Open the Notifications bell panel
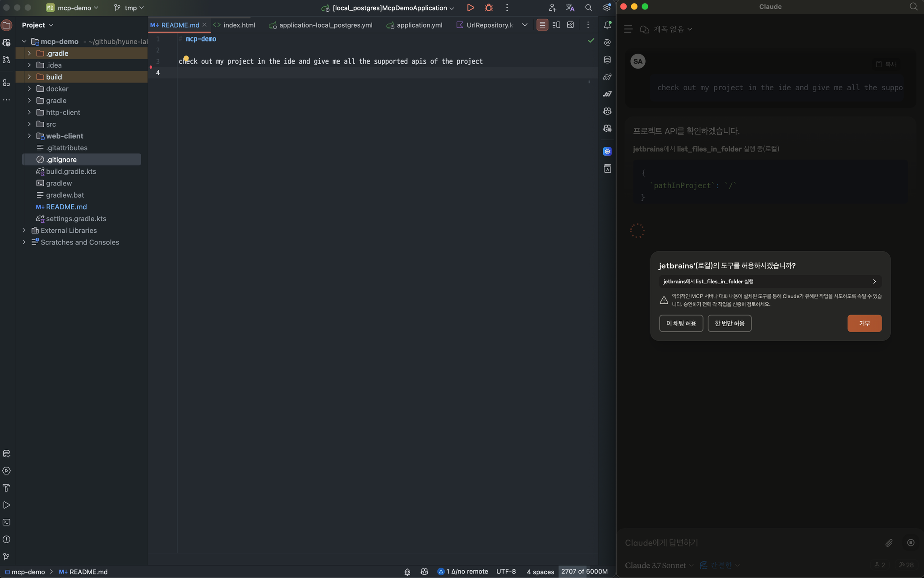 click(607, 25)
